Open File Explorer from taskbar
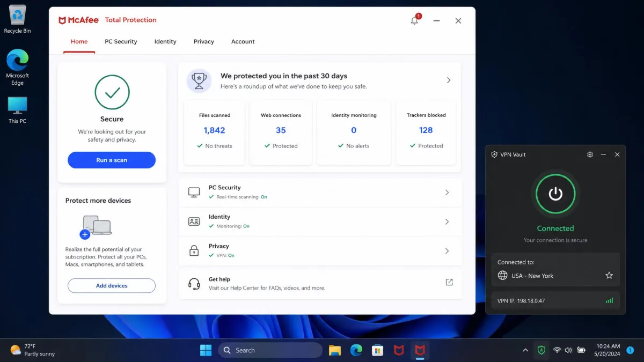The width and height of the screenshot is (644, 362). coord(335,350)
